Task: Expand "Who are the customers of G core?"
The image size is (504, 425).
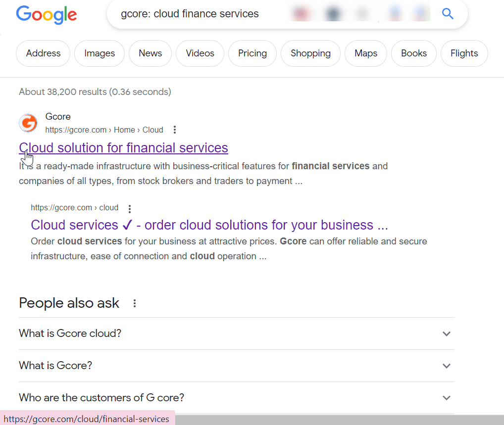Action: [237, 398]
